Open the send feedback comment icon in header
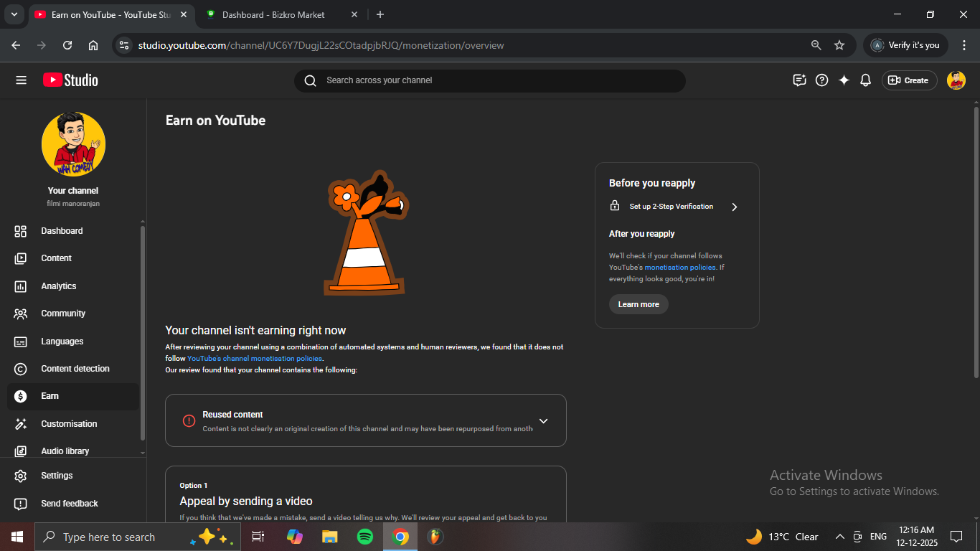Image resolution: width=980 pixels, height=551 pixels. coord(800,80)
